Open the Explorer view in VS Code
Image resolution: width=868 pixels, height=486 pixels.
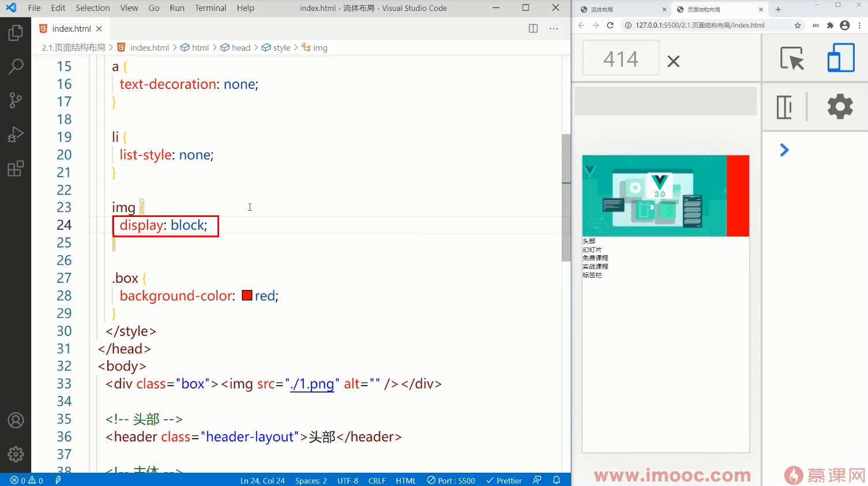[16, 33]
